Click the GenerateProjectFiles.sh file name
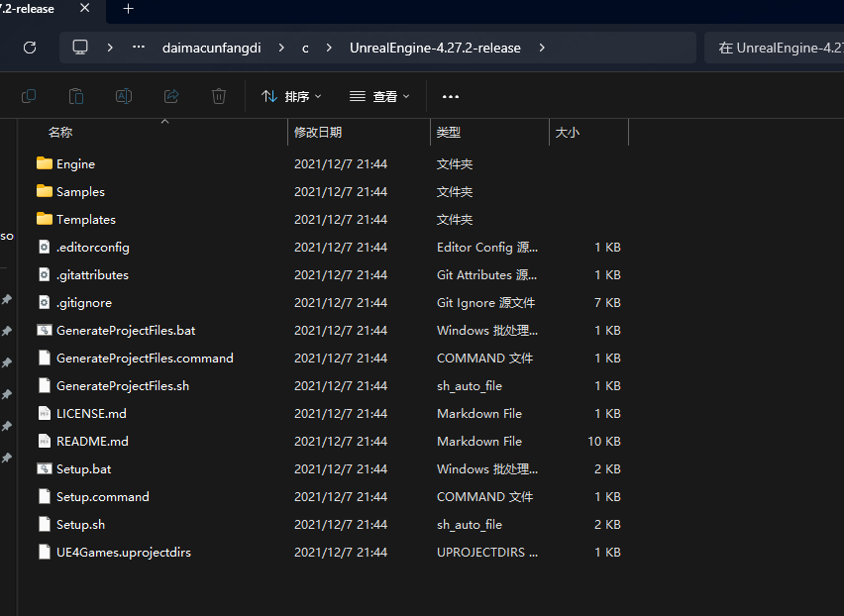The image size is (844, 616). coord(123,385)
